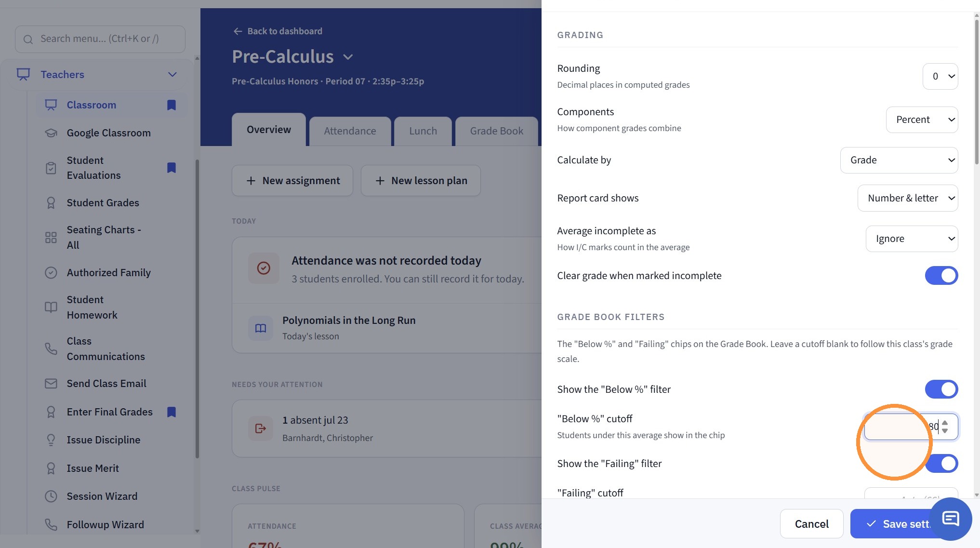This screenshot has width=980, height=548.
Task: Open the chat support bubble icon
Action: point(950,519)
